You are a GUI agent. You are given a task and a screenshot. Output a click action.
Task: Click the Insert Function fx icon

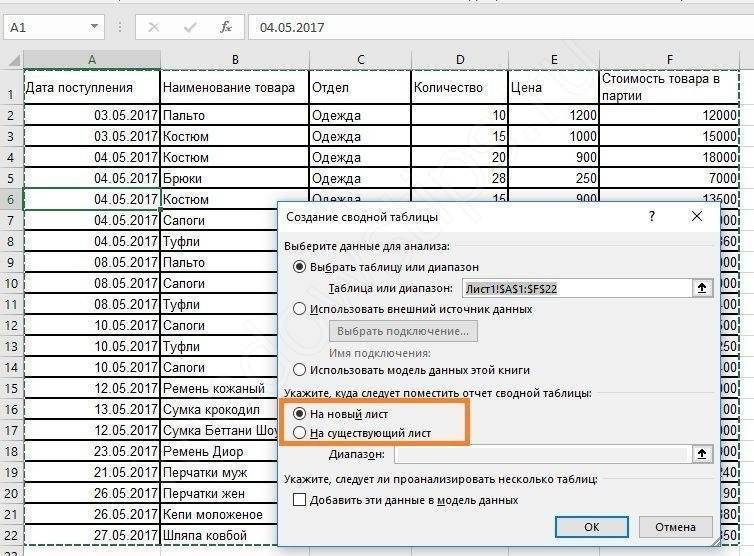(226, 27)
